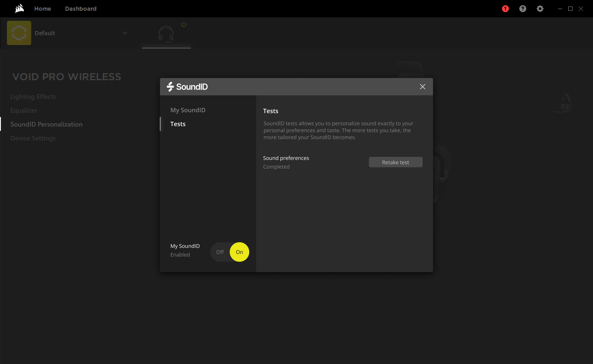Click the Default profile hexagon icon
Viewport: 593px width, 364px height.
click(19, 33)
